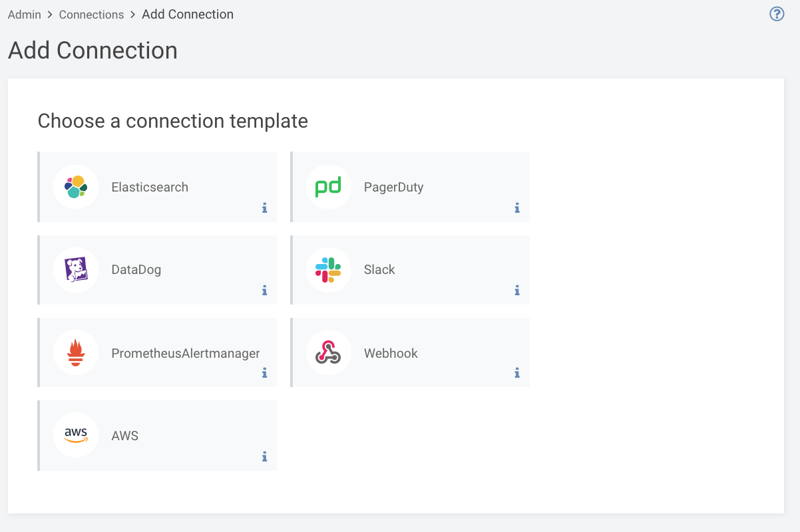The width and height of the screenshot is (800, 532).
Task: Click the PagerDuty logo icon
Action: pos(328,187)
